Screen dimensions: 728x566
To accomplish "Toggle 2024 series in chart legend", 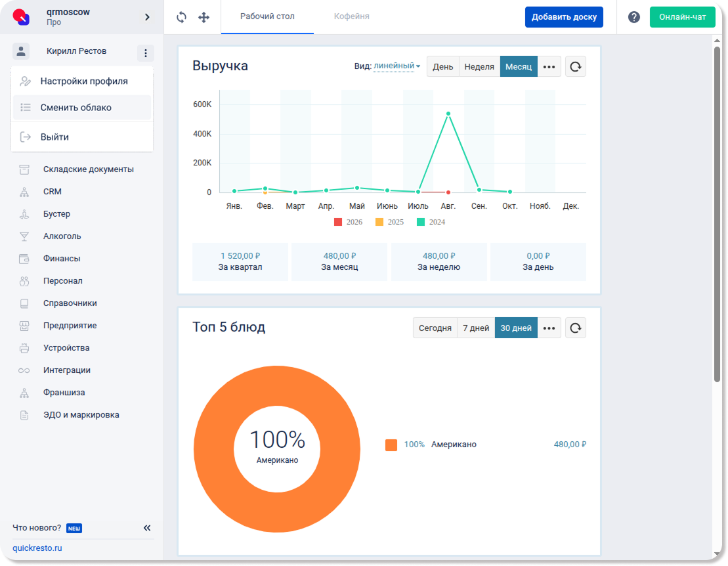I will [431, 222].
